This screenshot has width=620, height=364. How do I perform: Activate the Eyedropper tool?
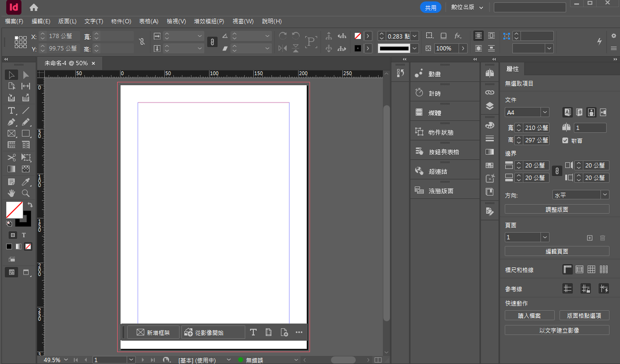pos(26,182)
